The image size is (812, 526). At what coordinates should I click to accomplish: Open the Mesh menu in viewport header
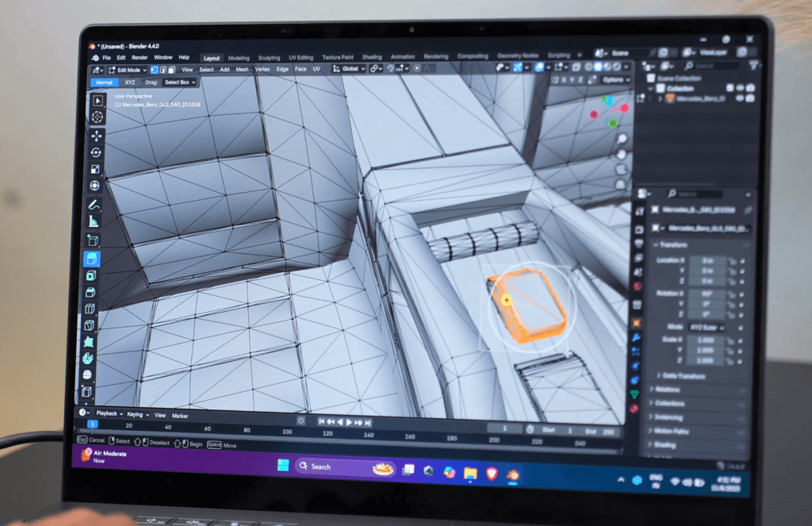pos(242,70)
